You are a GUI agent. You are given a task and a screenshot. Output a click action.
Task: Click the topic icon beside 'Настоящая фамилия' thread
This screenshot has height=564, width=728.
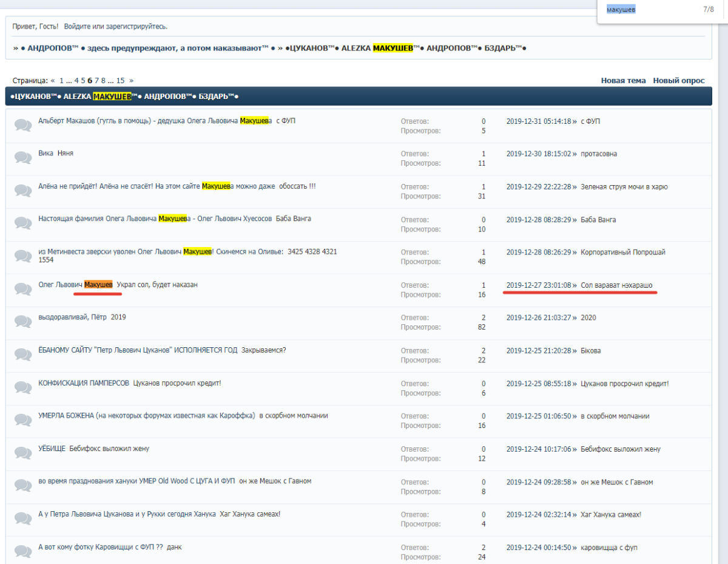click(x=23, y=223)
